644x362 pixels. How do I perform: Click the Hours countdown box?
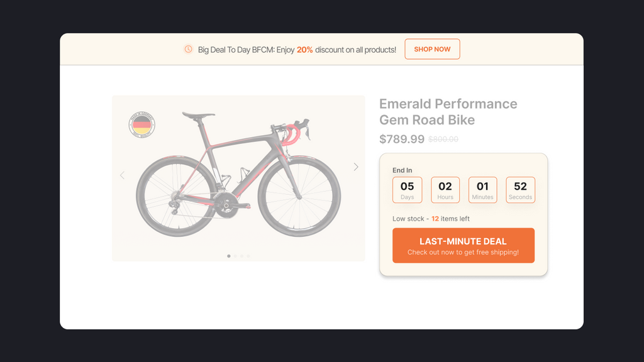click(x=445, y=190)
